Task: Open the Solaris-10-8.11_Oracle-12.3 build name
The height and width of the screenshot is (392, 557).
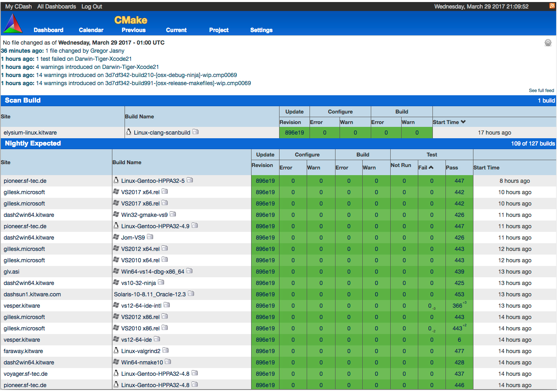Action: pyautogui.click(x=150, y=294)
